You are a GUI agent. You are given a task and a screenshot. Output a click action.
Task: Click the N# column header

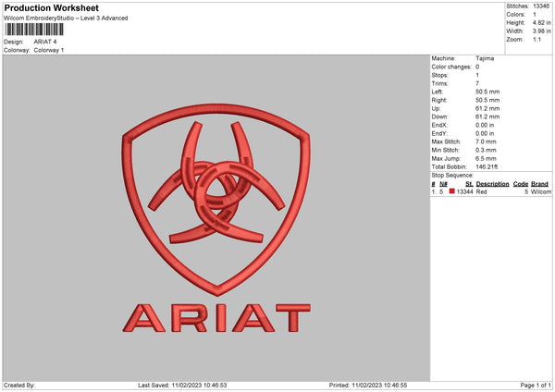click(x=443, y=184)
